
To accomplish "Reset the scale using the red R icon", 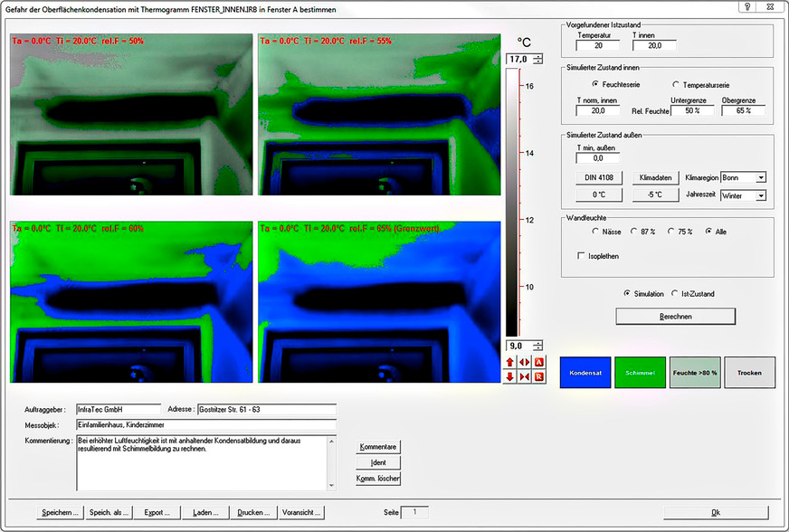I will 537,375.
